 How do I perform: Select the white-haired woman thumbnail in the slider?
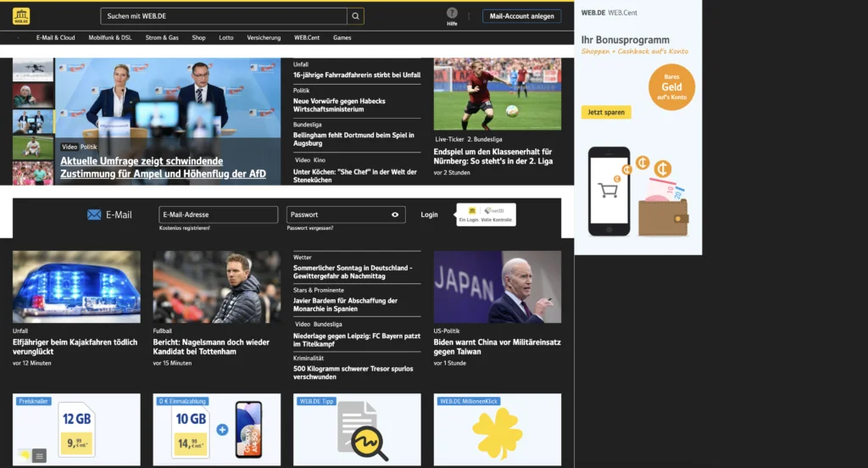coord(33,96)
